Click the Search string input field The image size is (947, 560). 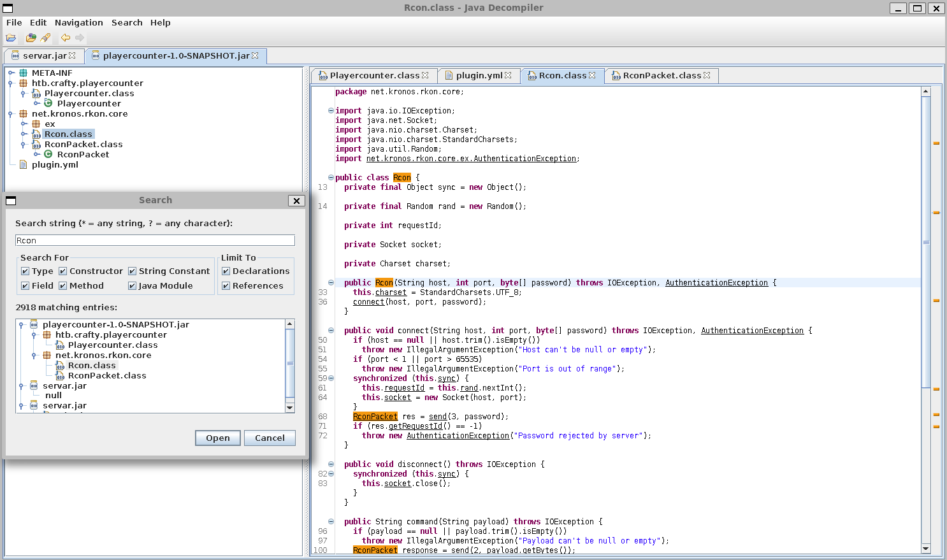coord(155,240)
